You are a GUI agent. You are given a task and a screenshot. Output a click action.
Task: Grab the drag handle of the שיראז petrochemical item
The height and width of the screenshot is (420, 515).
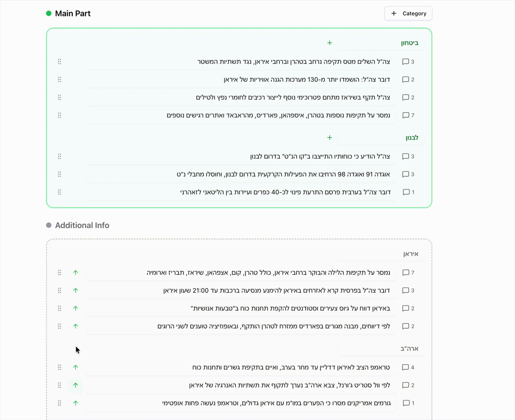pos(59,98)
